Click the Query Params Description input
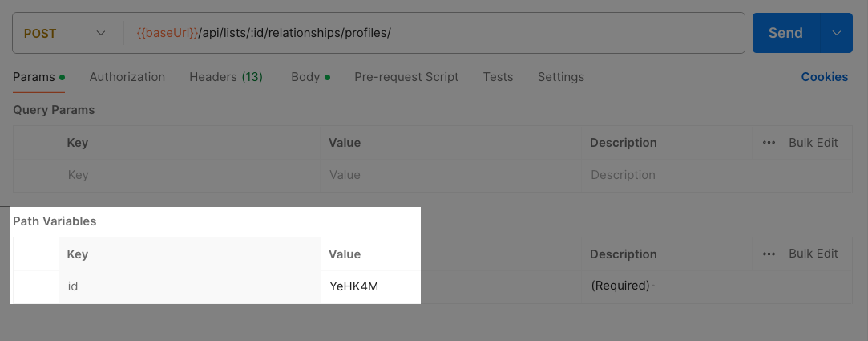 click(x=717, y=175)
